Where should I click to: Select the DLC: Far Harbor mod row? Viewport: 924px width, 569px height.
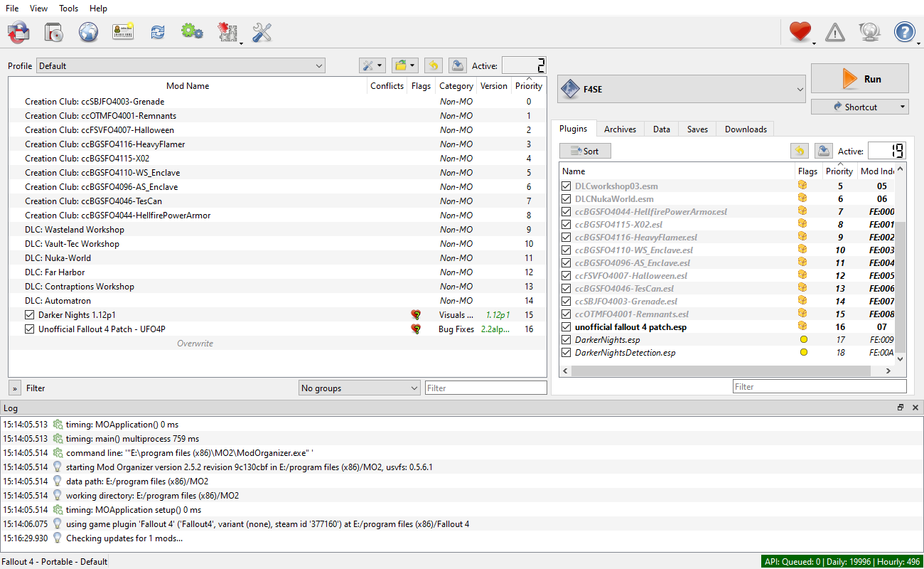pos(277,272)
